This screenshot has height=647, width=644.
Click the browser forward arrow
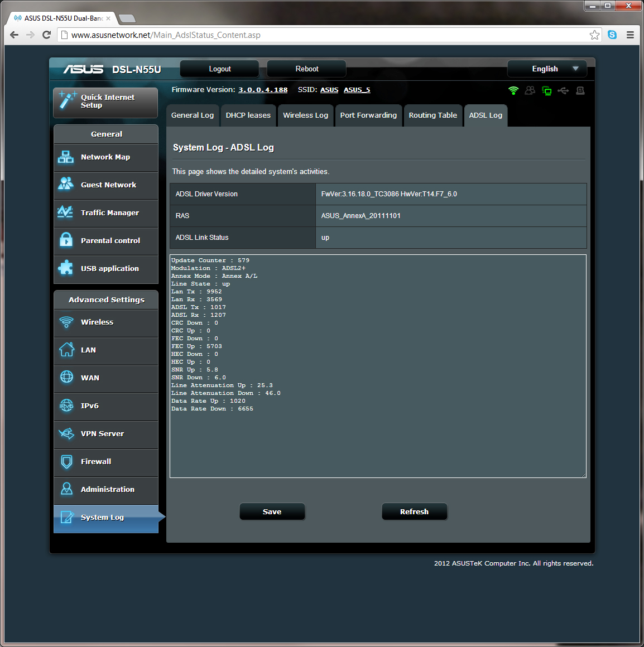[30, 35]
